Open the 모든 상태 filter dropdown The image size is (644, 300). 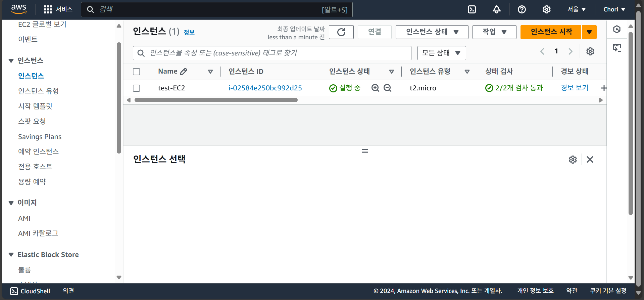(x=442, y=53)
